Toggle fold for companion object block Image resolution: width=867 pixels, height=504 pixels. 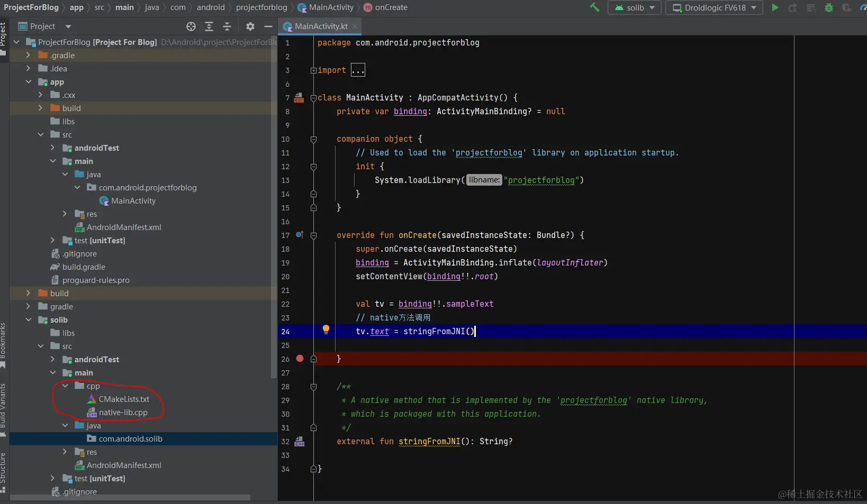pyautogui.click(x=313, y=139)
